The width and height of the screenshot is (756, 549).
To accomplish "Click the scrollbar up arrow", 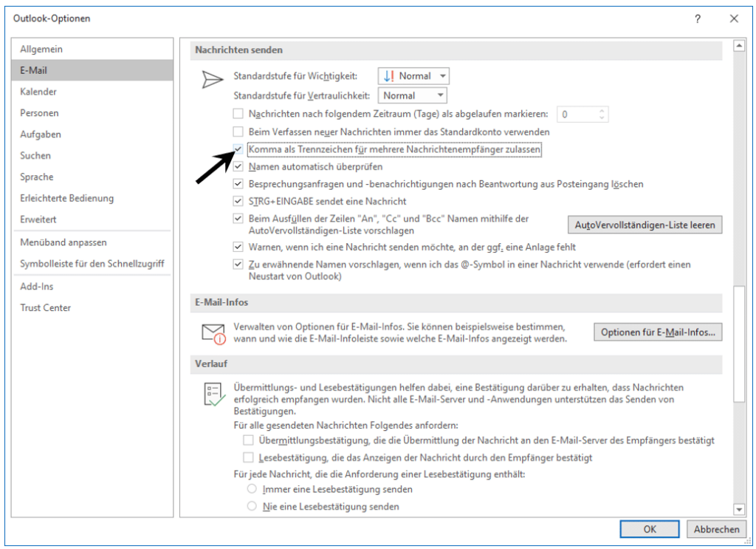I will [738, 46].
